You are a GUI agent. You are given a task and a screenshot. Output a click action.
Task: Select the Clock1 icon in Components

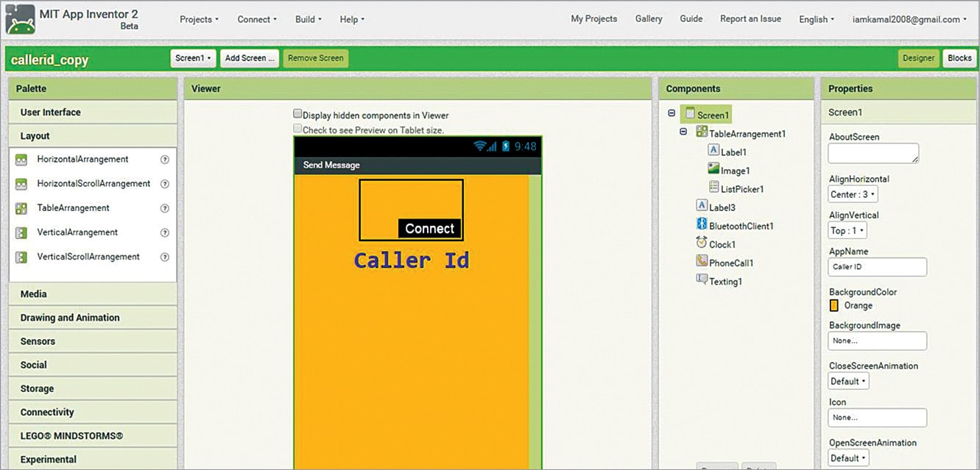[x=702, y=243]
